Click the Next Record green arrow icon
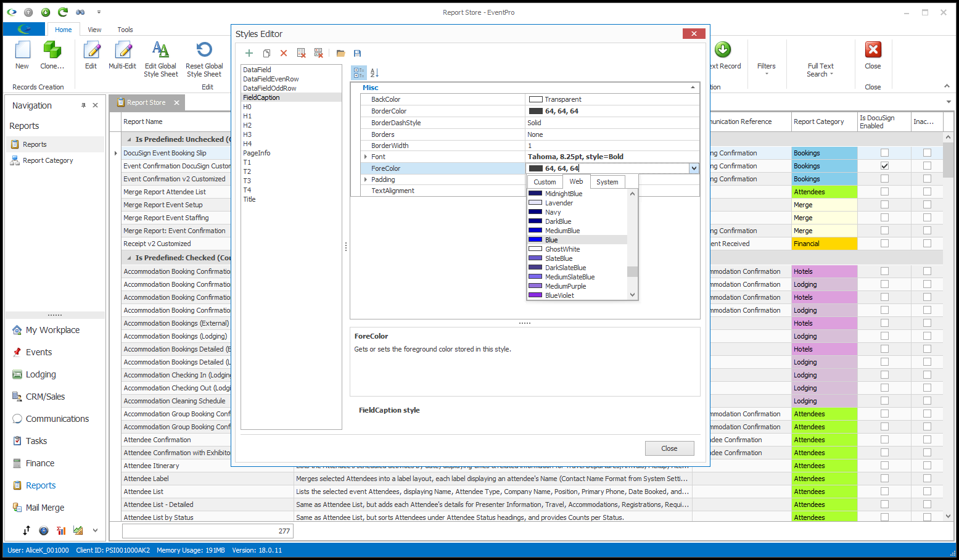Image resolution: width=959 pixels, height=560 pixels. pyautogui.click(x=723, y=50)
